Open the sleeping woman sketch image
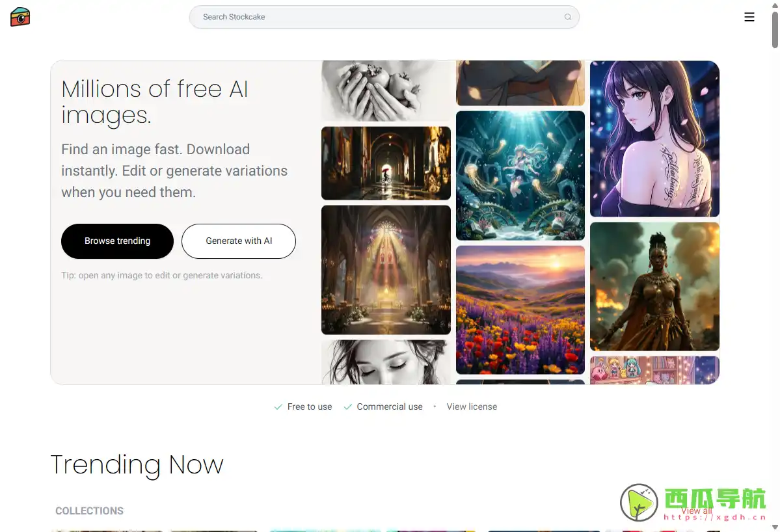The height and width of the screenshot is (532, 780). [386, 362]
